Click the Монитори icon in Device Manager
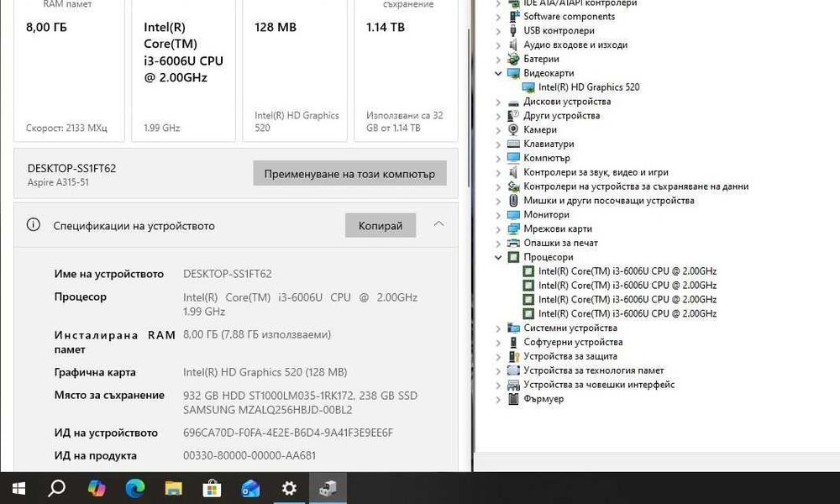 pos(513,215)
